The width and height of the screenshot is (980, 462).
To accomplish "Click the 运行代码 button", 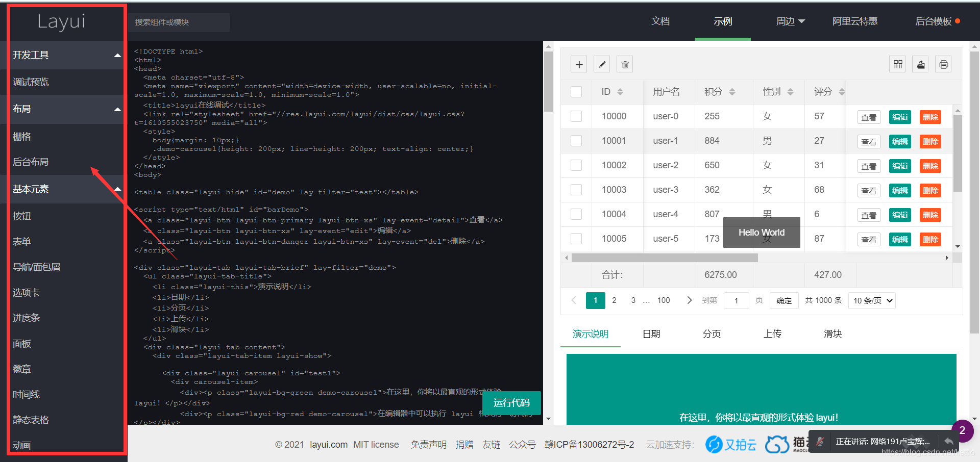I will 511,403.
